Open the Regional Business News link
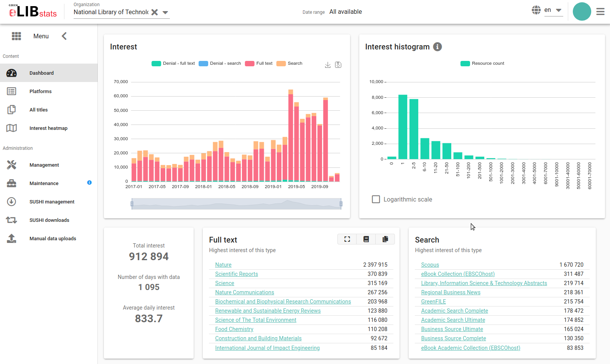 point(451,292)
